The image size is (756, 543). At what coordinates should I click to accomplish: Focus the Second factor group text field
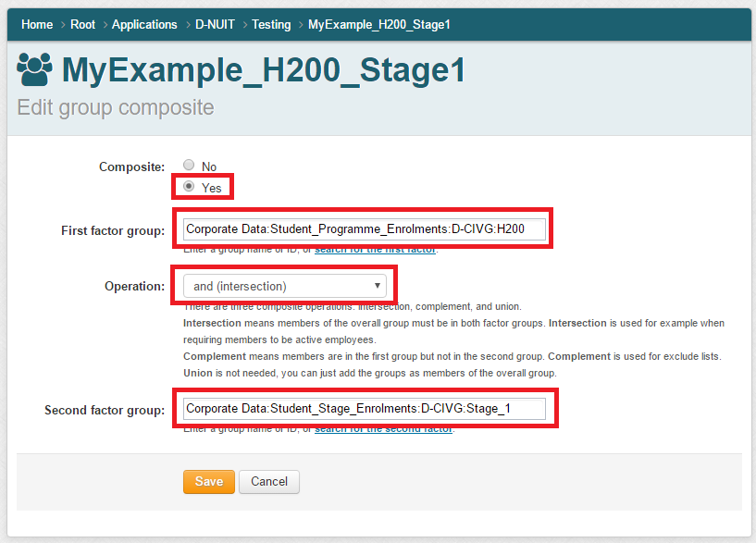coord(365,409)
